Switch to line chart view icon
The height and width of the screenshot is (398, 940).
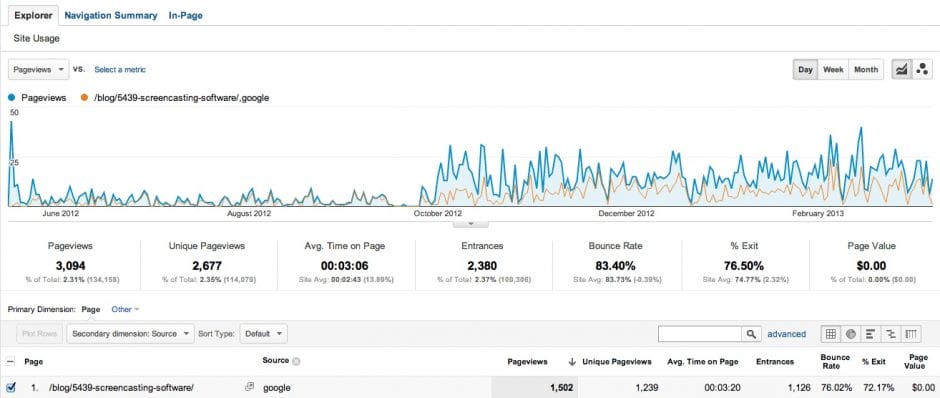tap(901, 70)
